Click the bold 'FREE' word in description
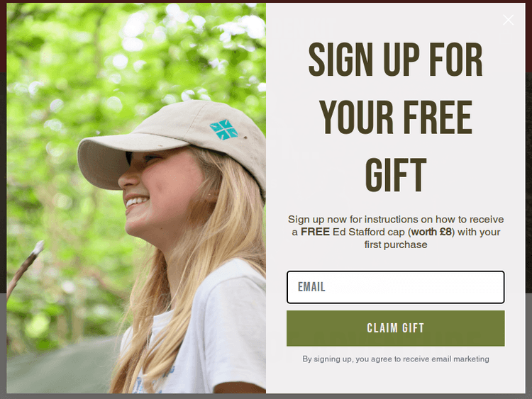Viewport: 532px width, 399px height. [x=315, y=232]
